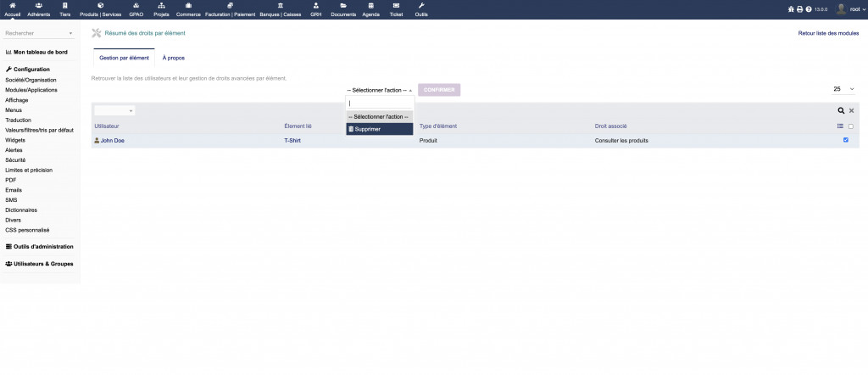Uncheck the John Doe row checkbox
868x375 pixels.
tap(846, 140)
